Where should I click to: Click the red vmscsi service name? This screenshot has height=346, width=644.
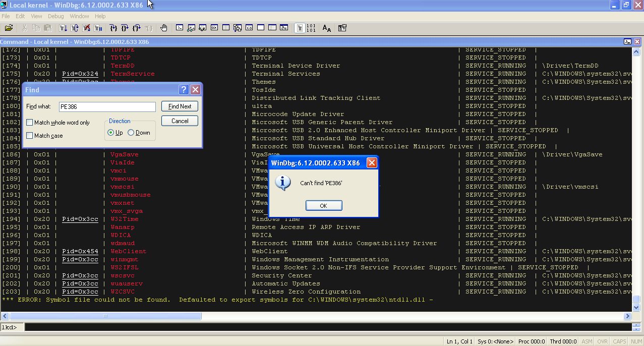tap(123, 187)
